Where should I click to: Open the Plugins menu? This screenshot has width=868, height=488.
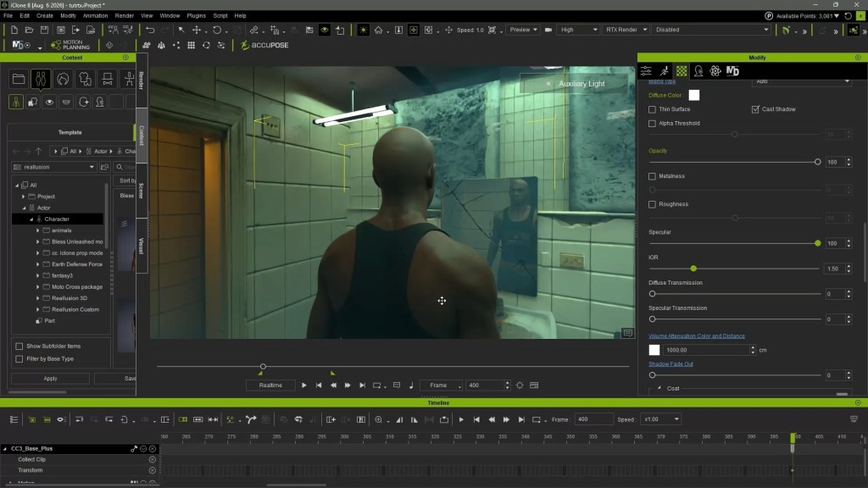(196, 15)
